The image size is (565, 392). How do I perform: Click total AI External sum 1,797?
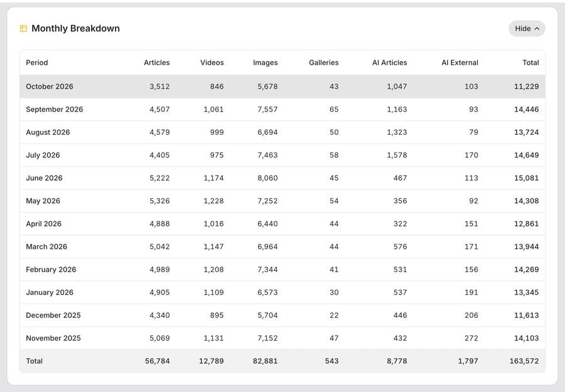click(x=468, y=361)
